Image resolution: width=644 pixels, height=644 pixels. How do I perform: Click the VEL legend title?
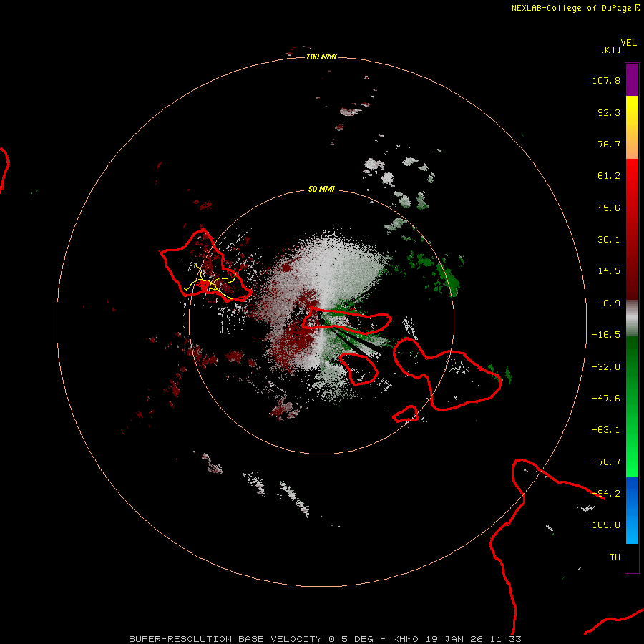coord(628,43)
